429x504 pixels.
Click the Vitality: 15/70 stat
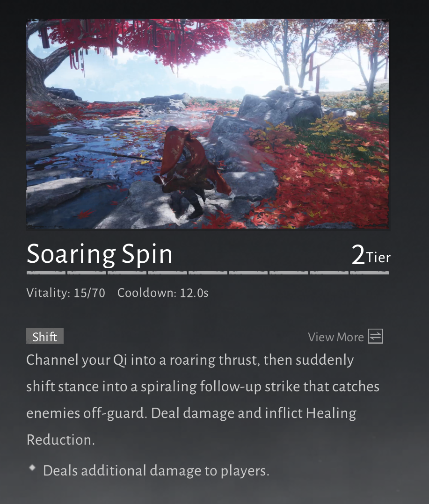pos(65,293)
